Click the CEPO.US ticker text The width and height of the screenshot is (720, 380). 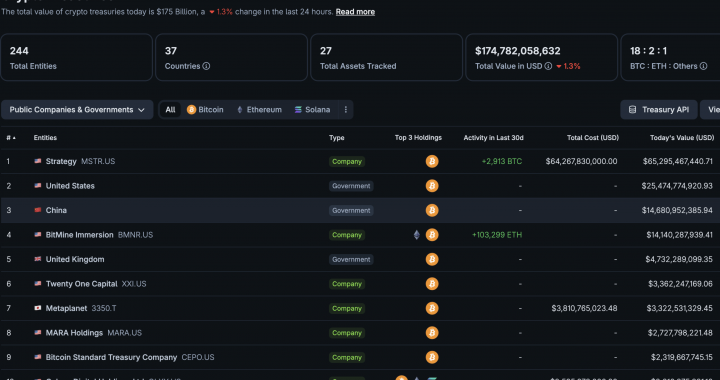pyautogui.click(x=198, y=357)
